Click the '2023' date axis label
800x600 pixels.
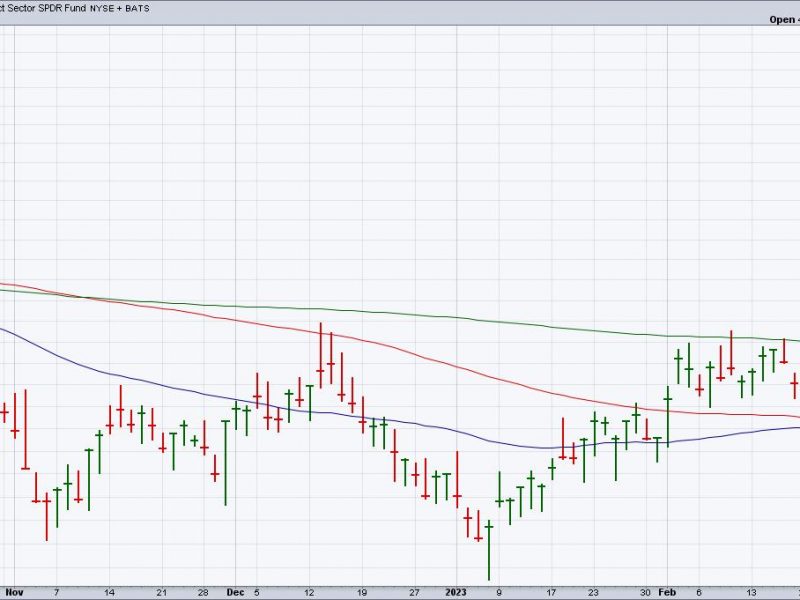(456, 592)
